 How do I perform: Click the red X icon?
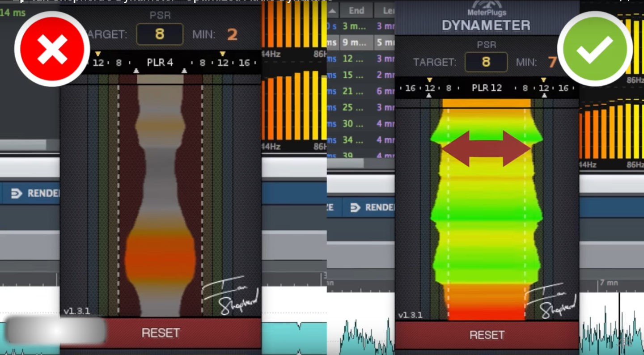52,49
